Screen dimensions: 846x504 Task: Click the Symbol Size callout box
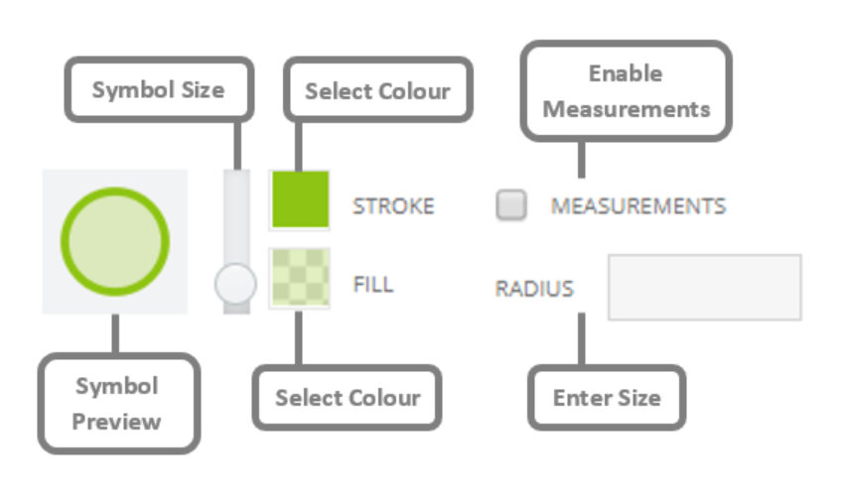159,89
